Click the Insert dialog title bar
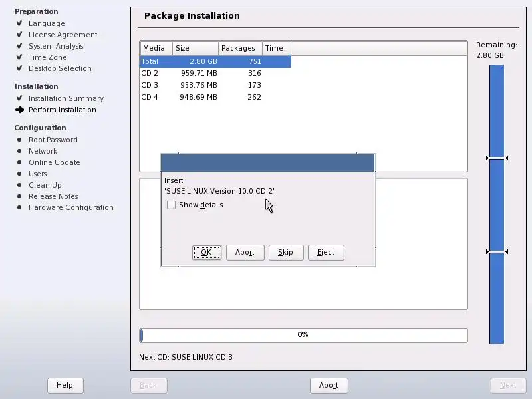Image resolution: width=532 pixels, height=399 pixels. 268,162
